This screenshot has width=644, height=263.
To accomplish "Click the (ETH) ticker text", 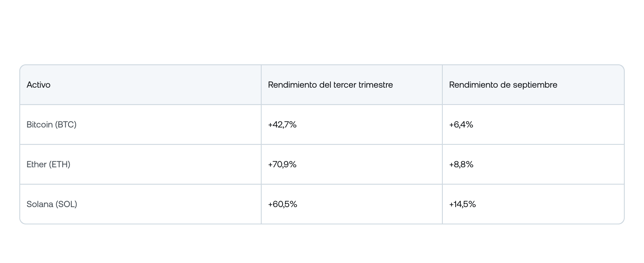I will point(60,164).
